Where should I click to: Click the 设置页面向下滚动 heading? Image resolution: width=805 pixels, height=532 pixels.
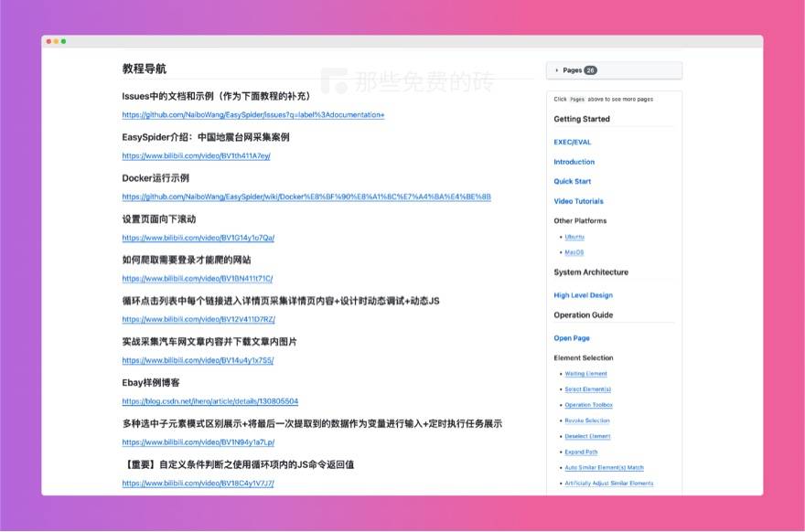tap(159, 219)
